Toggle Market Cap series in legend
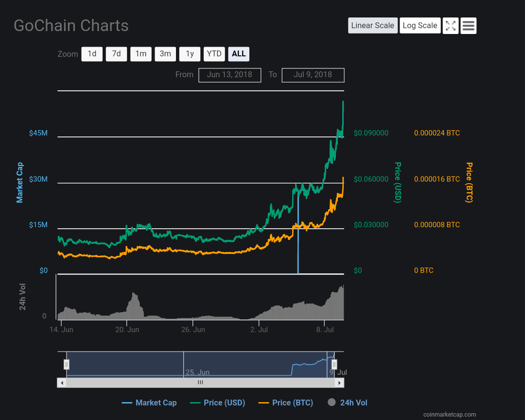 click(x=149, y=403)
